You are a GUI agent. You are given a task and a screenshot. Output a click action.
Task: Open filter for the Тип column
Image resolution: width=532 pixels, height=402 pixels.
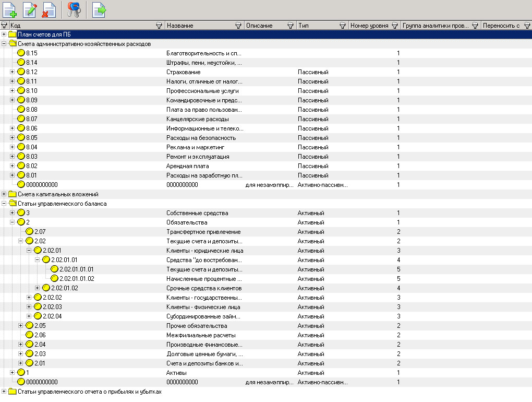click(343, 26)
